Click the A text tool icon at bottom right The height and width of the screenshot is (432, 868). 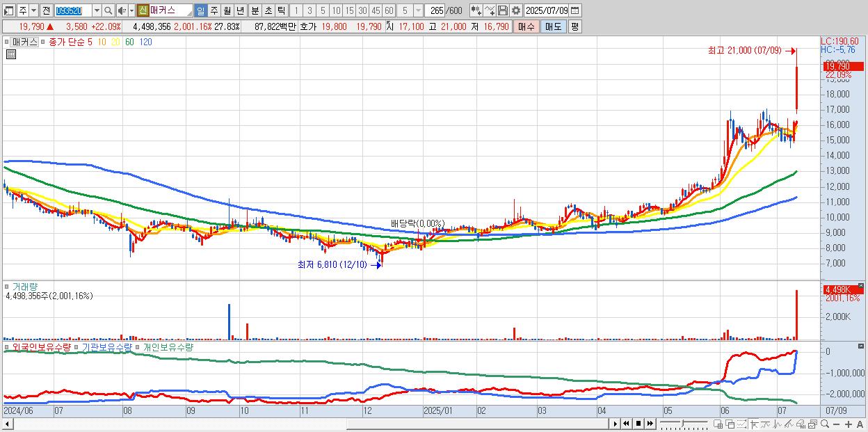point(860,424)
